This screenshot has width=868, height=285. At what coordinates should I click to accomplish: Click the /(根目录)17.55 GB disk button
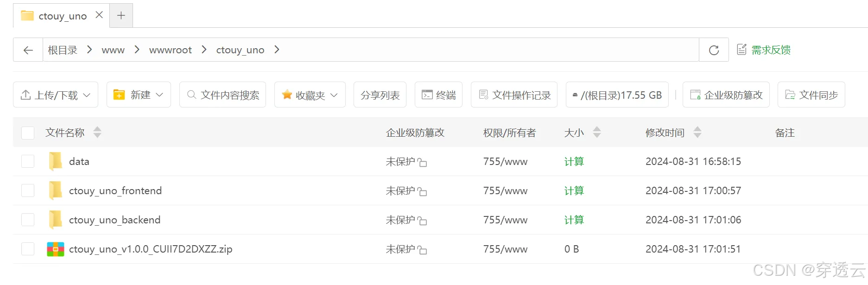point(617,95)
